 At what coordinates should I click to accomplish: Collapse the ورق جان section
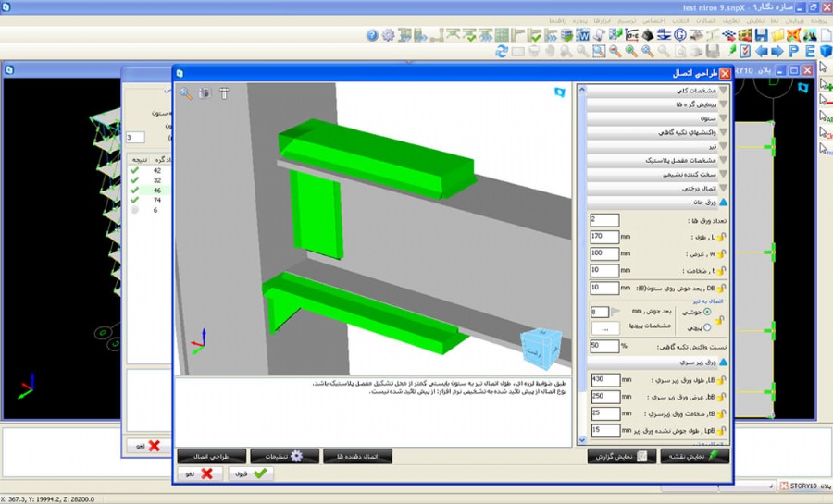723,202
